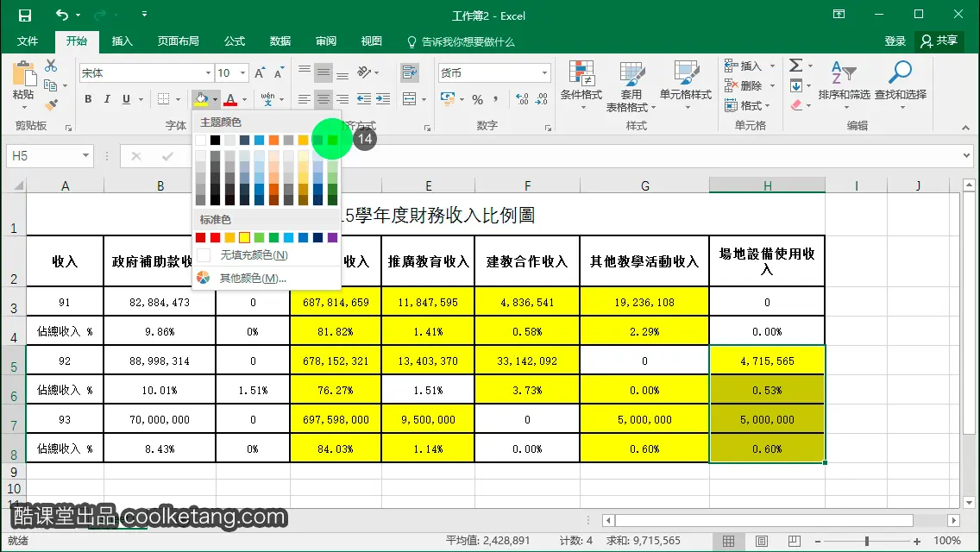
Task: Toggle center horizontal alignment
Action: coord(324,99)
